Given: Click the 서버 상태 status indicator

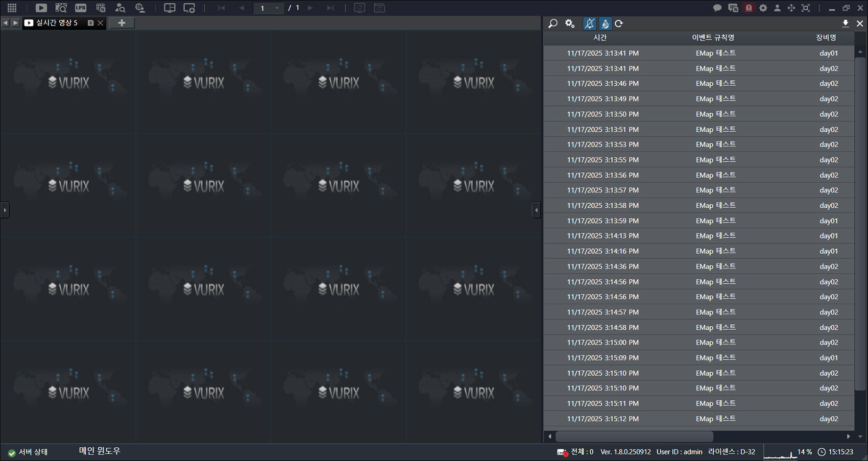Looking at the screenshot, I should tap(28, 452).
